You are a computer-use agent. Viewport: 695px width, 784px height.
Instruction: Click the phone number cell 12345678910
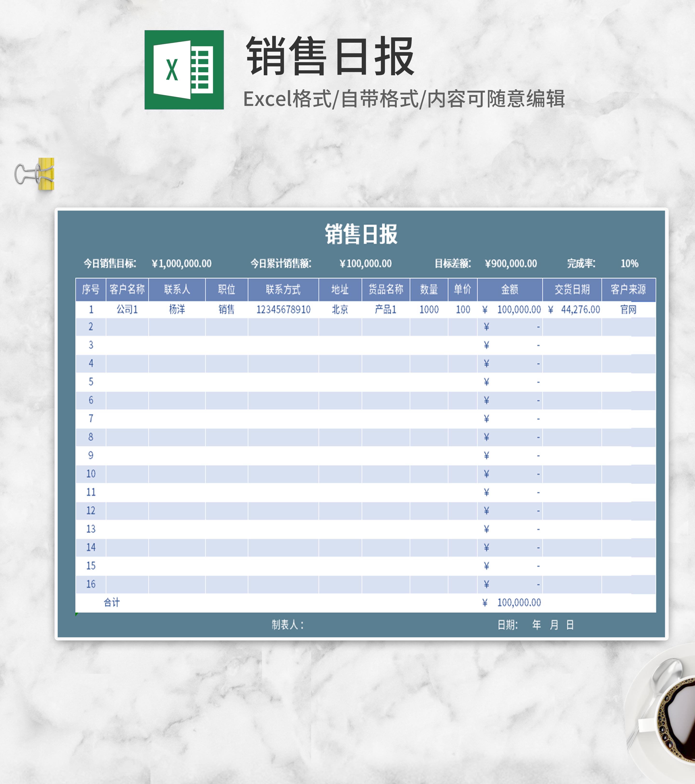pyautogui.click(x=283, y=309)
